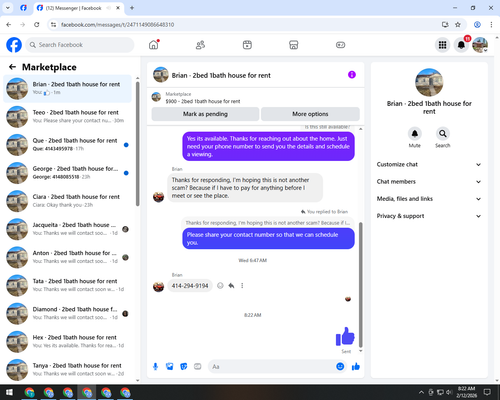This screenshot has height=400, width=500.
Task: Mute the Brian conversation
Action: 414,134
